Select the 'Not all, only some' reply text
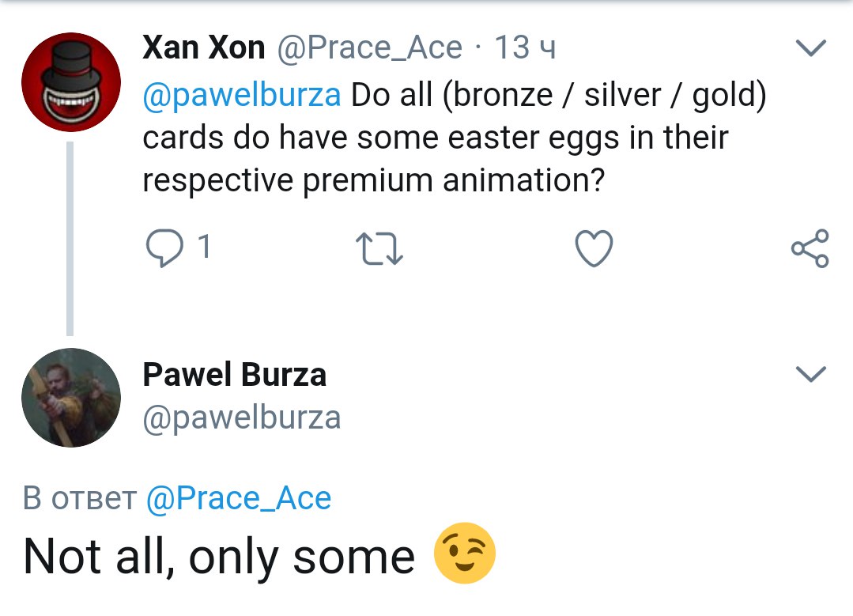 (x=219, y=557)
